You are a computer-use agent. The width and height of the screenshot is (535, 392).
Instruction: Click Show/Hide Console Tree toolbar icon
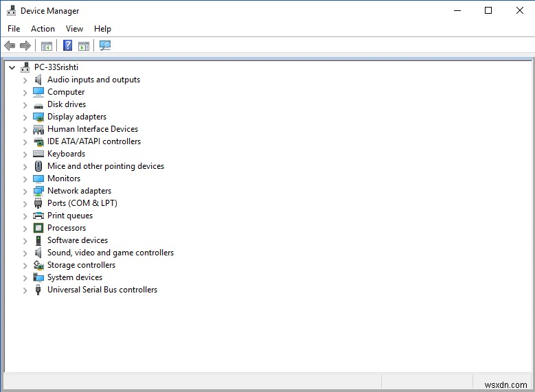47,46
